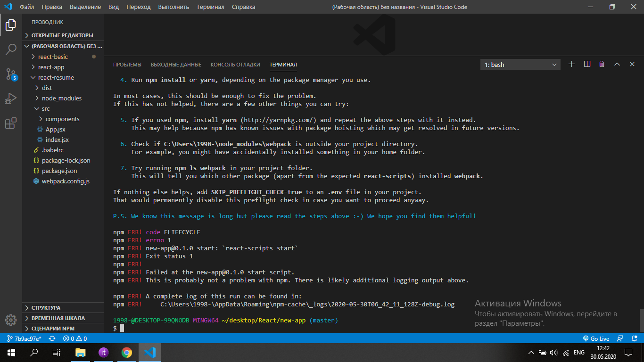Screen dimensions: 644x362
Task: Open the Терминал menu
Action: pos(210,7)
